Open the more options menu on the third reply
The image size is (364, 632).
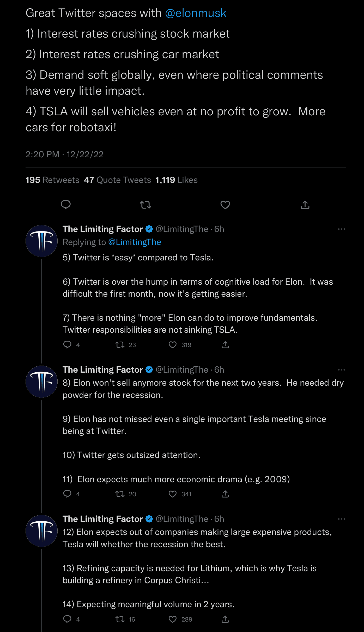tap(341, 519)
